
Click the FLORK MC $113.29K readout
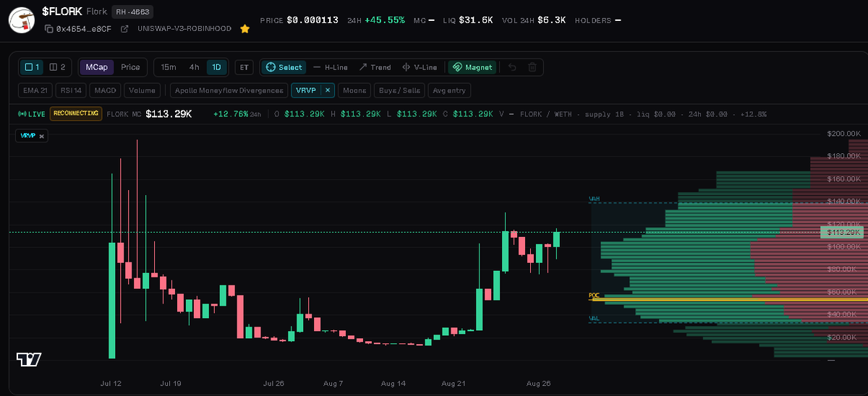point(149,114)
